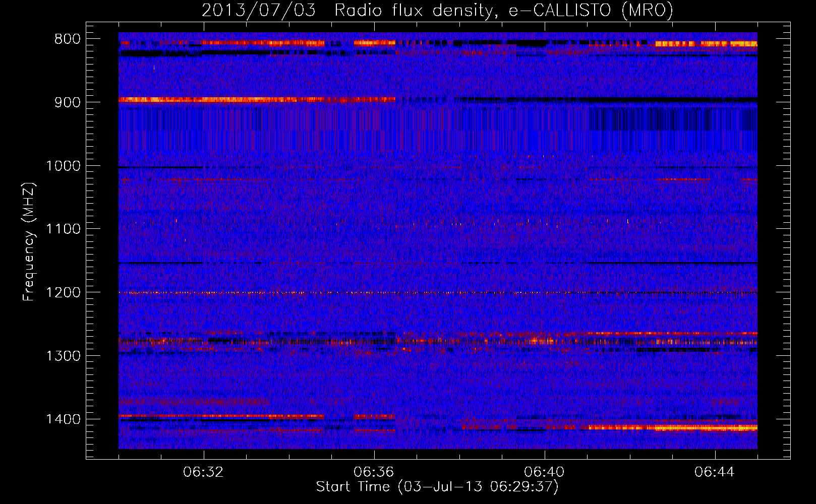Click the 1100 frequency tick label

pyautogui.click(x=63, y=229)
